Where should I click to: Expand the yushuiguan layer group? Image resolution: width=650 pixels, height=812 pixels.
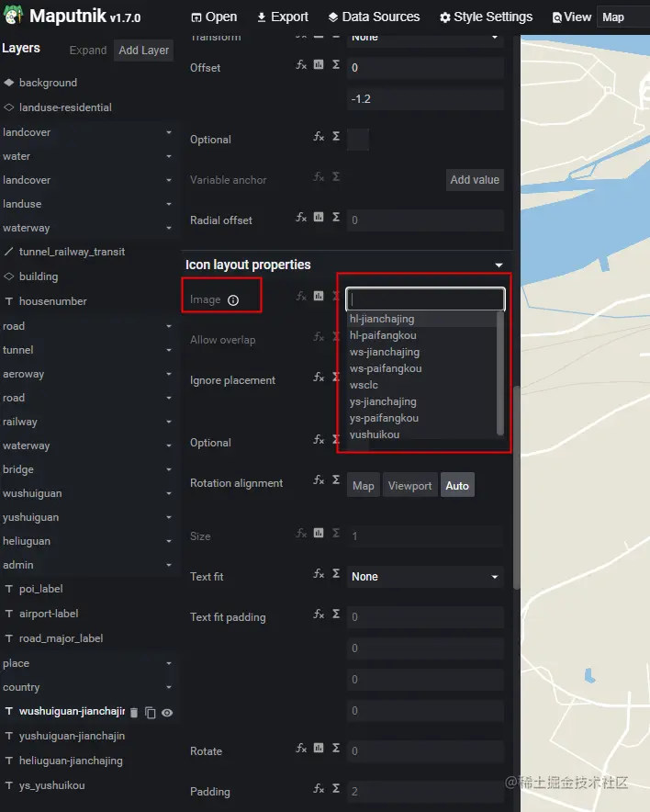[x=169, y=517]
